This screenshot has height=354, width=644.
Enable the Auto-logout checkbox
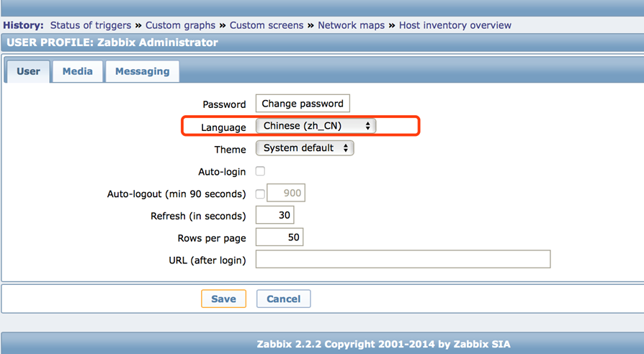pyautogui.click(x=260, y=194)
